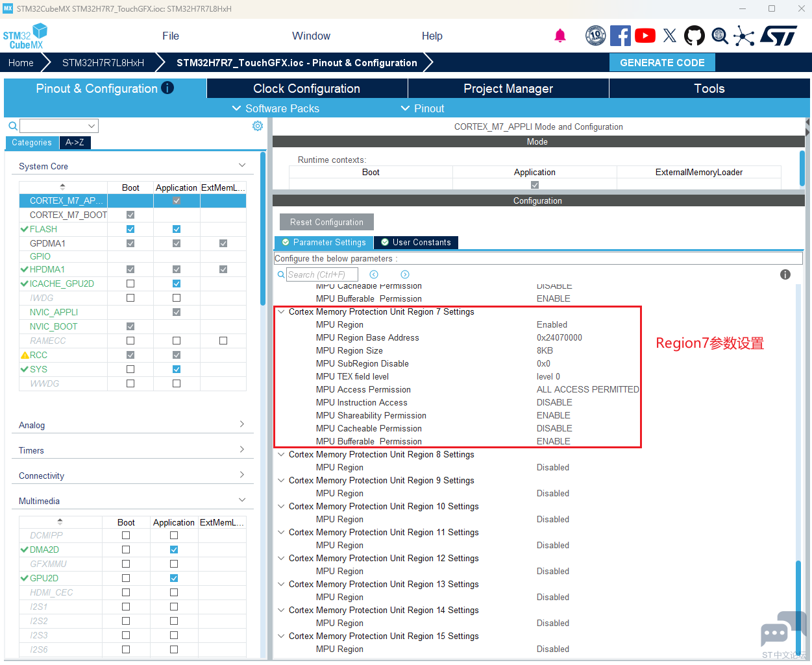This screenshot has height=665, width=812.
Task: Toggle DMA2D Application checkbox
Action: pyautogui.click(x=174, y=550)
